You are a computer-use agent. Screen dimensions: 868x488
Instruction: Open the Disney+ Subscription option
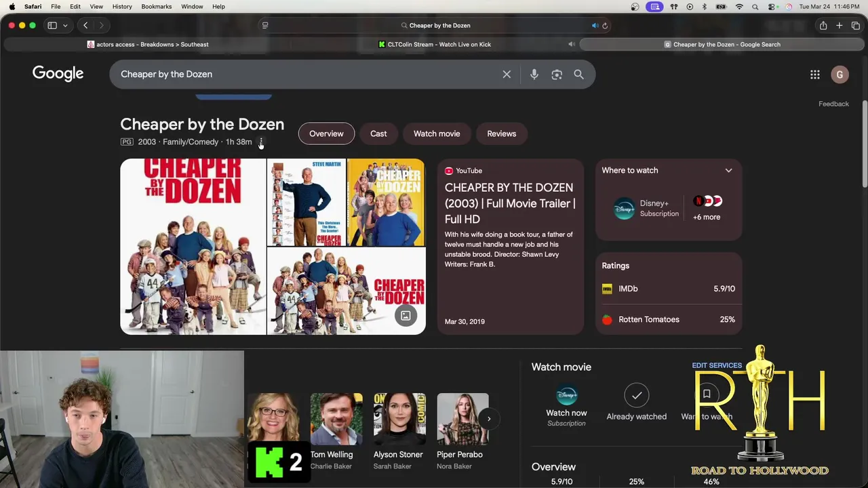point(646,208)
